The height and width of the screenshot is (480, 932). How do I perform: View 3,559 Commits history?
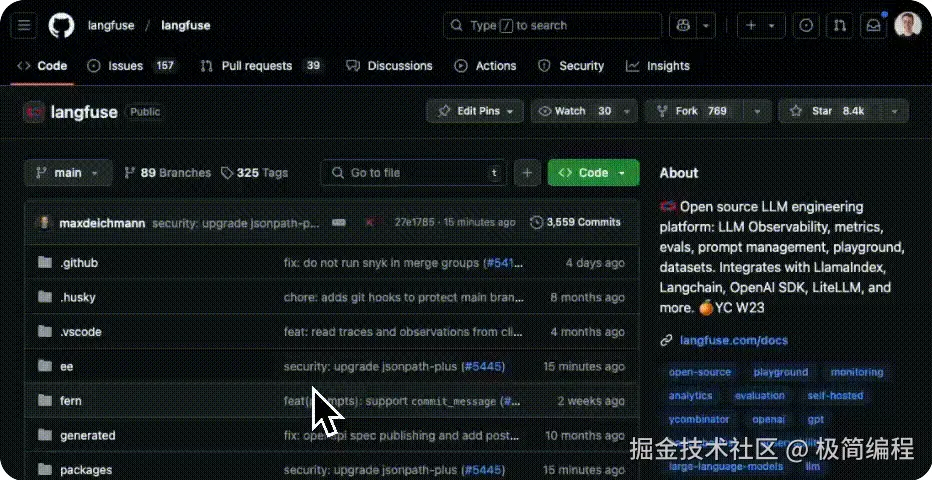(575, 223)
